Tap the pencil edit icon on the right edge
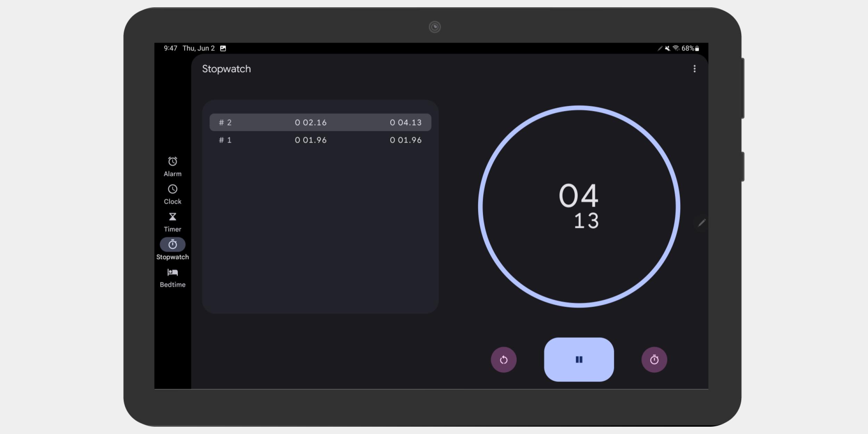The height and width of the screenshot is (434, 868). click(702, 223)
